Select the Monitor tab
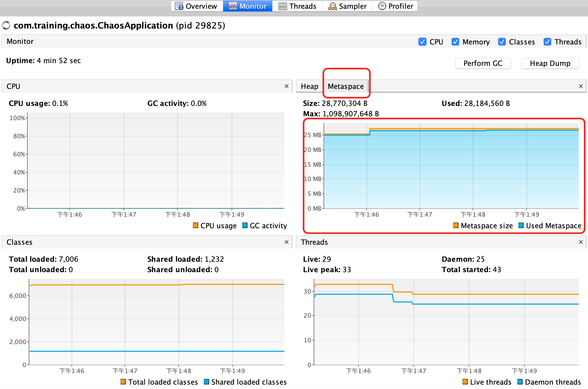Viewport: 588px width, 389px height. coord(248,6)
